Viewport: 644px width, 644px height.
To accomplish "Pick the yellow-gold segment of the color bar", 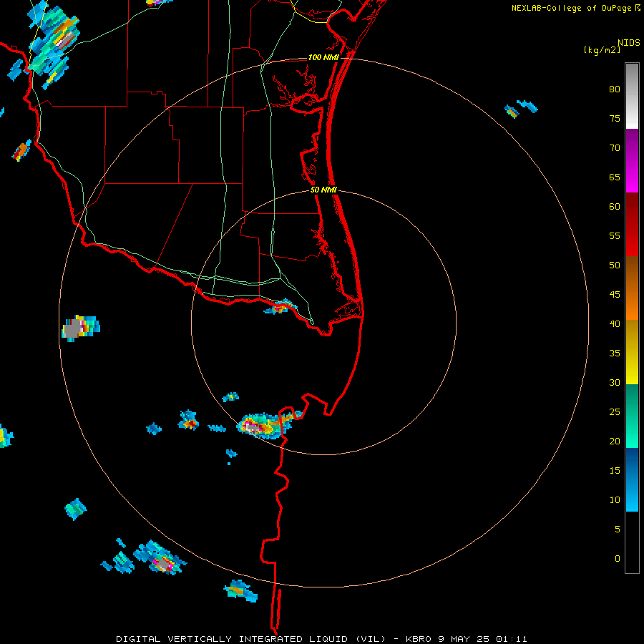I will 632,352.
